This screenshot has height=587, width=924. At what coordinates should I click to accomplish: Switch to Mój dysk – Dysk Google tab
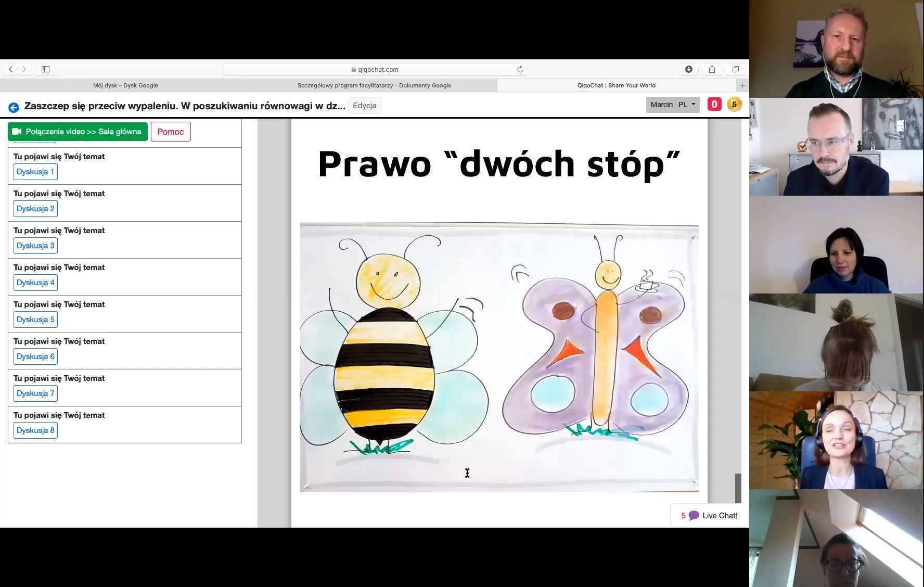125,85
